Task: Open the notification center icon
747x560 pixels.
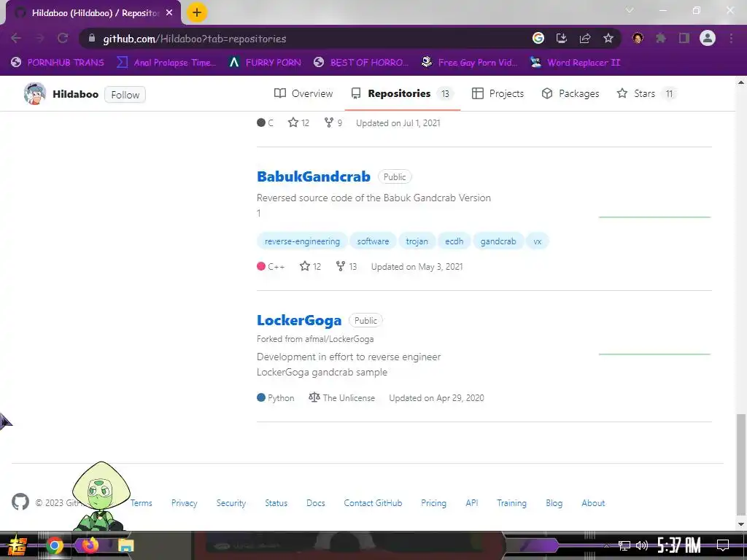Action: point(723,545)
